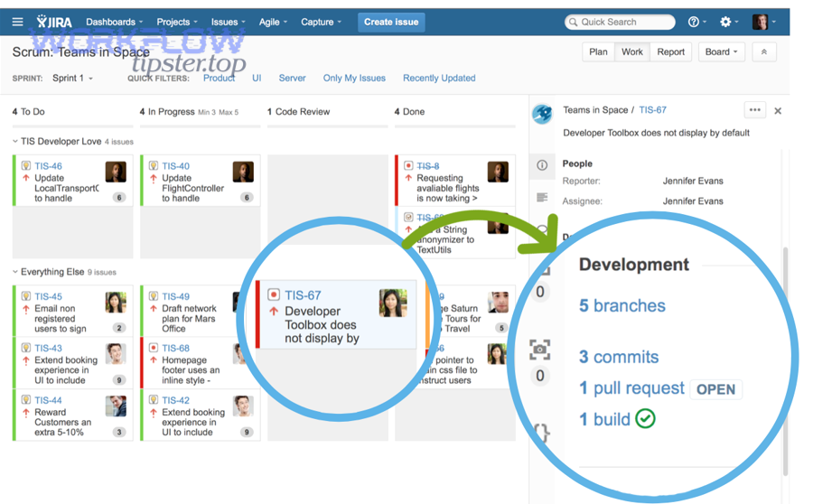The height and width of the screenshot is (504, 813).
Task: Click the bug type icon on TIS-68
Action: pos(154,348)
